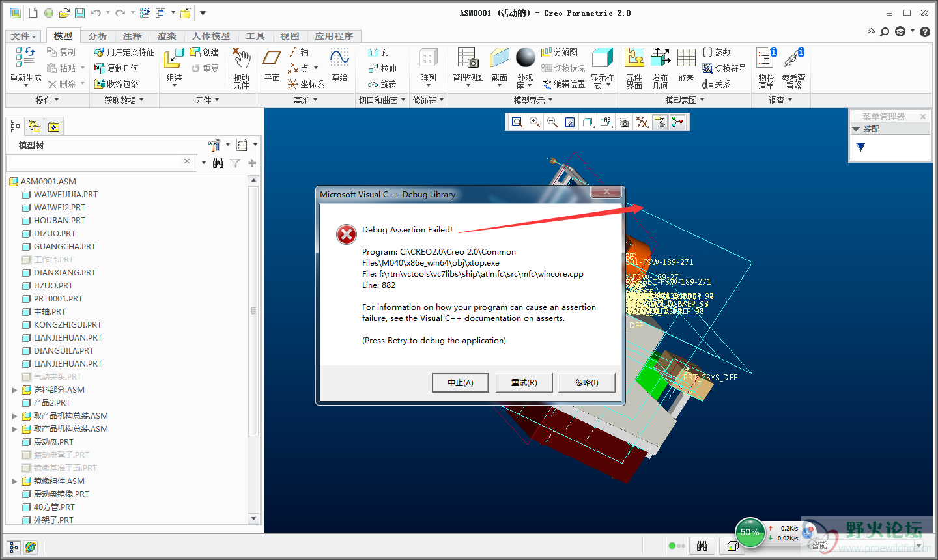Click the zoom out magnifier icon
The height and width of the screenshot is (560, 938).
coord(552,122)
